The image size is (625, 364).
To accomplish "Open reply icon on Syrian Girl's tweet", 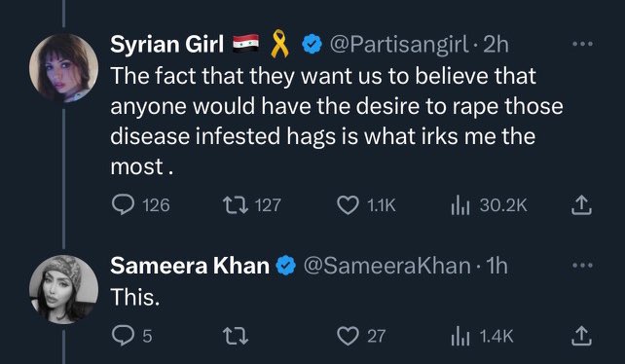I will pos(123,205).
